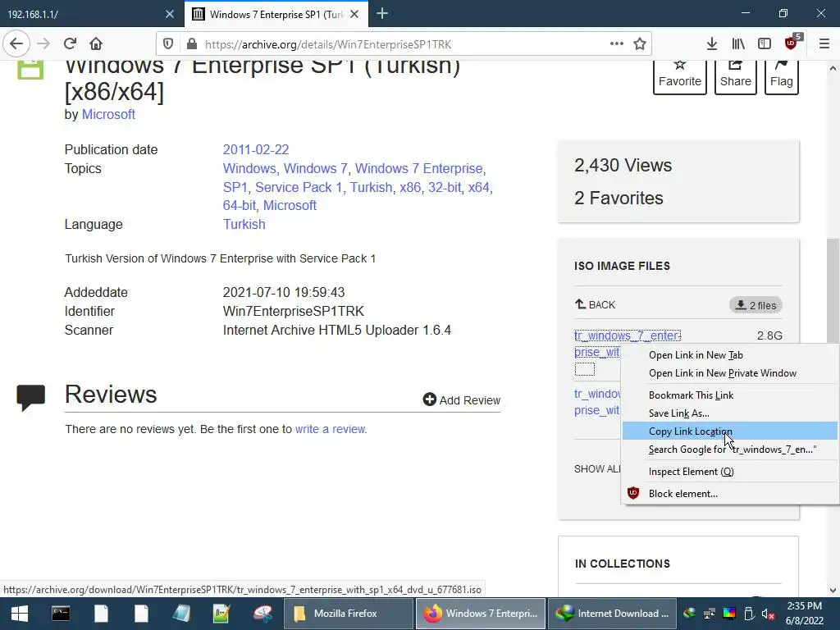840x630 pixels.
Task: Click the Win7EnterpriseSP1TRK identifier text
Action: (293, 311)
